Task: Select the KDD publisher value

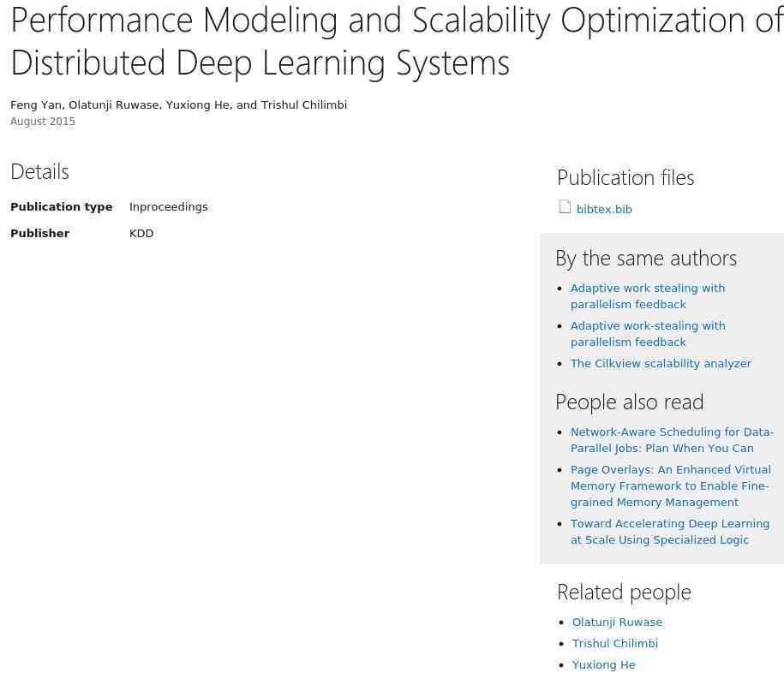Action: point(141,234)
